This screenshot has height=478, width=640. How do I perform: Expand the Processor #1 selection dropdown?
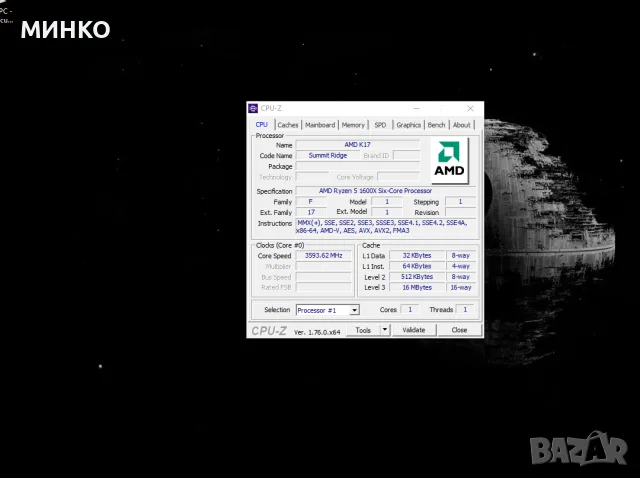tap(354, 310)
